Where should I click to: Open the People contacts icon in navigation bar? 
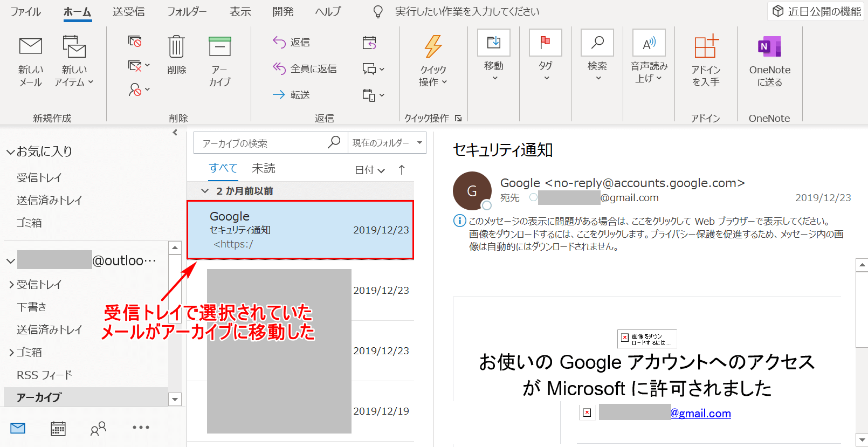point(98,429)
